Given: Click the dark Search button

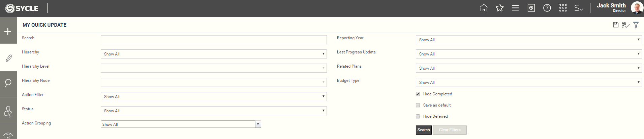Looking at the screenshot, I should [x=424, y=130].
